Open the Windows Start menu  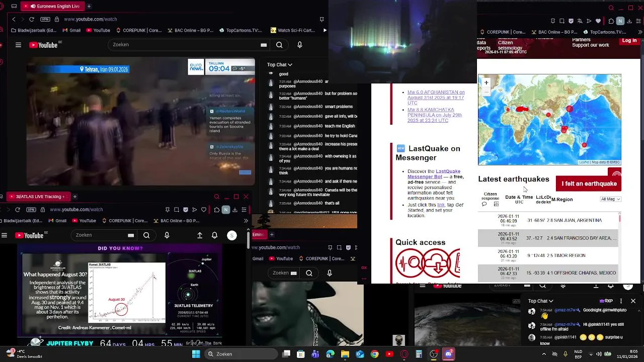196,354
